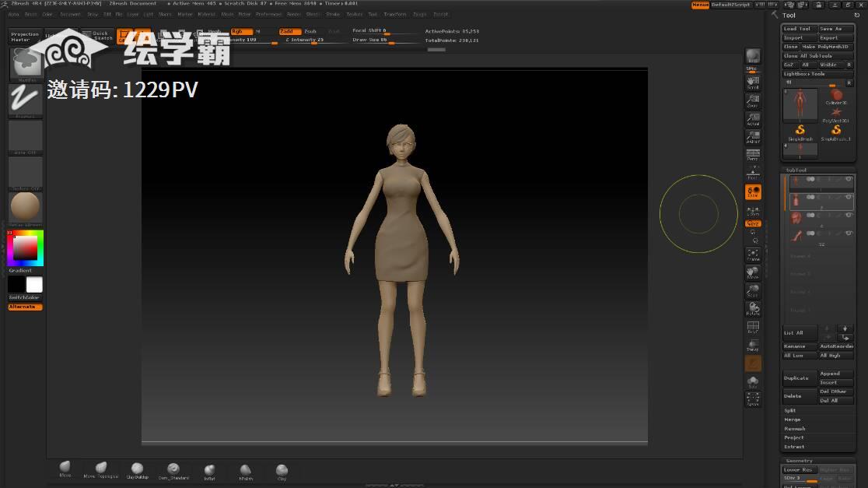Screen dimensions: 868x488
Task: Select the SimpleBrush tool icon
Action: pyautogui.click(x=800, y=131)
